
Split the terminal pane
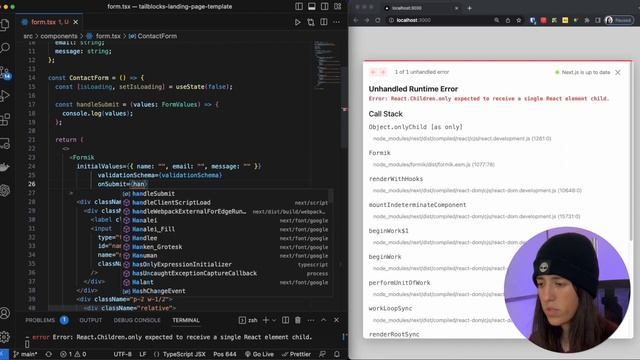(285, 320)
